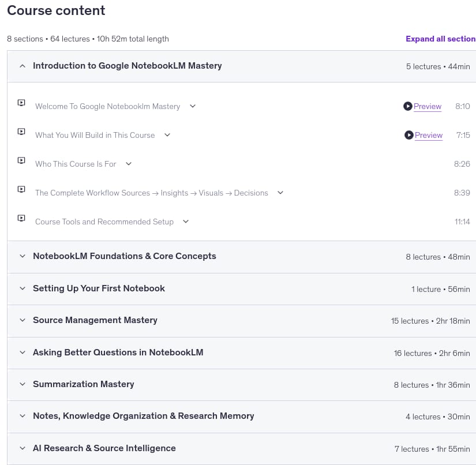
Task: Expand Notes, Knowledge Organization & Research Memory section
Action: (23, 416)
